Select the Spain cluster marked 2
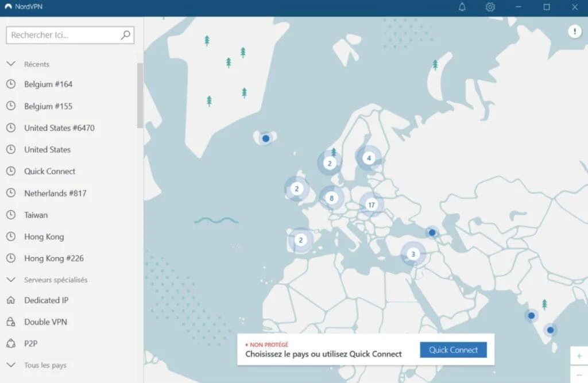Screen dimensions: 588x383 coord(300,240)
